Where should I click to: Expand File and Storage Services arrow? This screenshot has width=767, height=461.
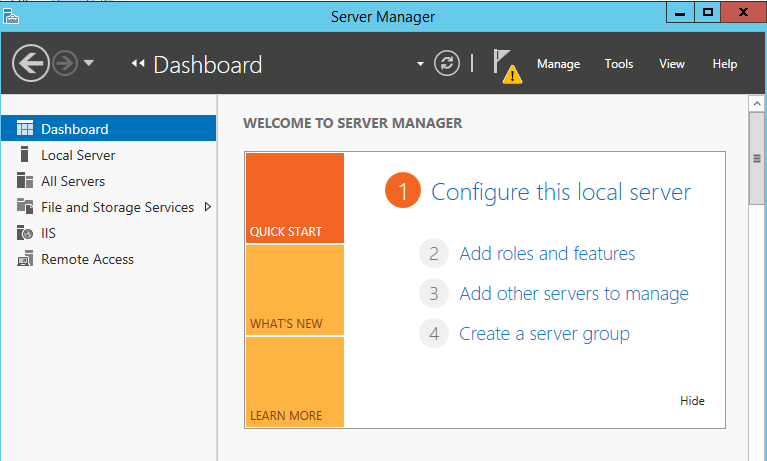(208, 207)
